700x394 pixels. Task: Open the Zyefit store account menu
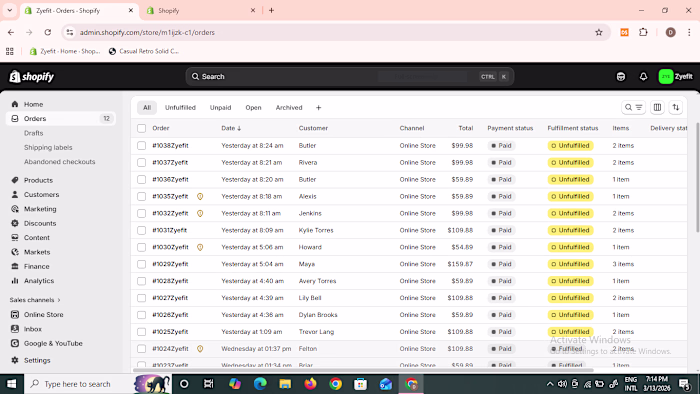675,77
